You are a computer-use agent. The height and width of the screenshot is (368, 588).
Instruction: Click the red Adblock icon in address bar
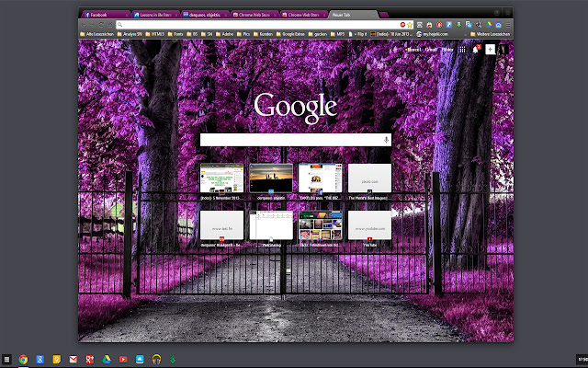click(402, 25)
